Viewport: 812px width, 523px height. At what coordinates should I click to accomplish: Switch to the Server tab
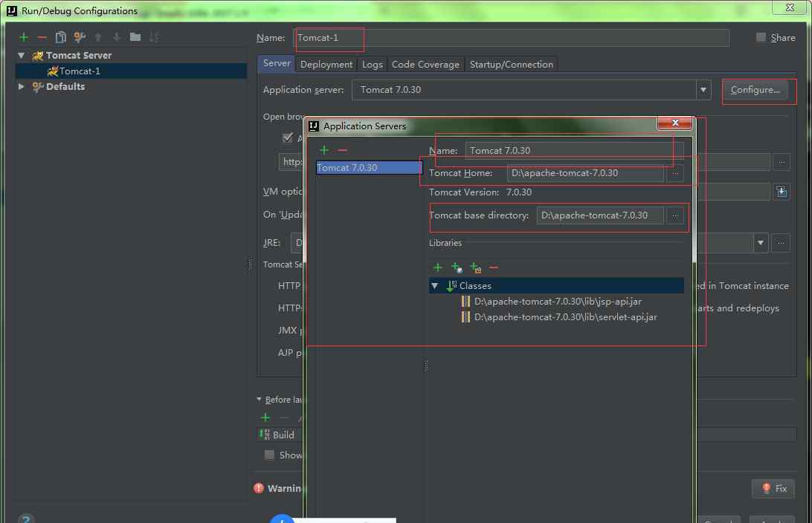coord(277,64)
